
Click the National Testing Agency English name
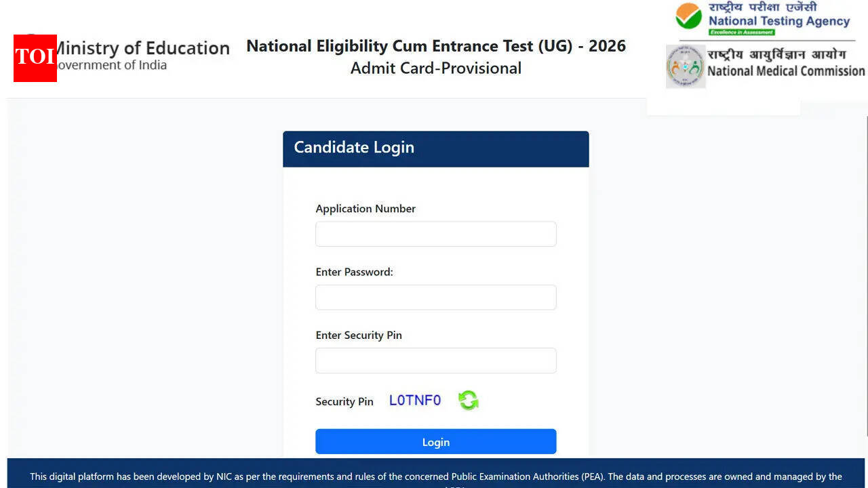pos(778,21)
